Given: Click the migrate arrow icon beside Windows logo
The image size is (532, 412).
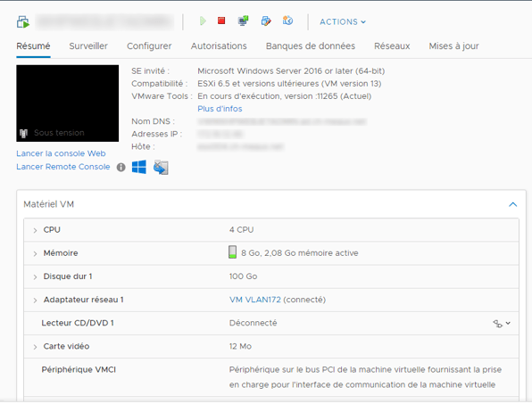Looking at the screenshot, I should (x=161, y=167).
